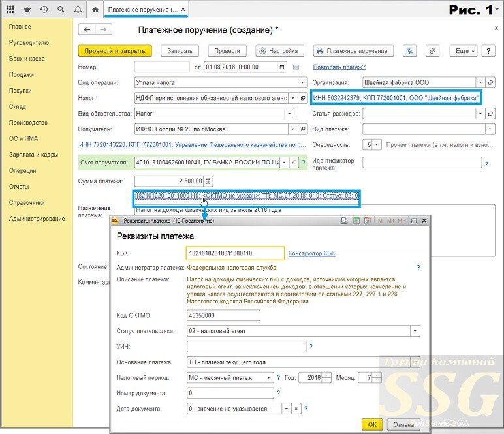Click the ИНН 5032242379 organization link
This screenshot has width=504, height=434.
[x=396, y=98]
